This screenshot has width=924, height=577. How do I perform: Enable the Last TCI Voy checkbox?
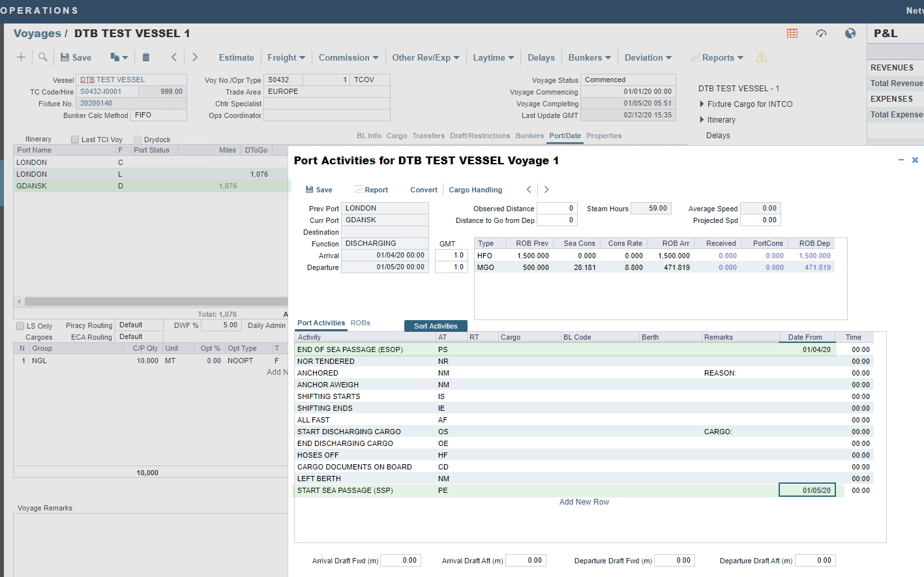75,140
